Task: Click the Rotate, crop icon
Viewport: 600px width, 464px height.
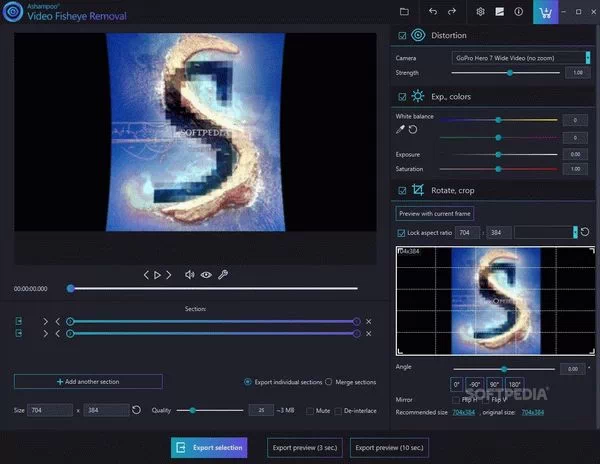Action: click(x=417, y=190)
